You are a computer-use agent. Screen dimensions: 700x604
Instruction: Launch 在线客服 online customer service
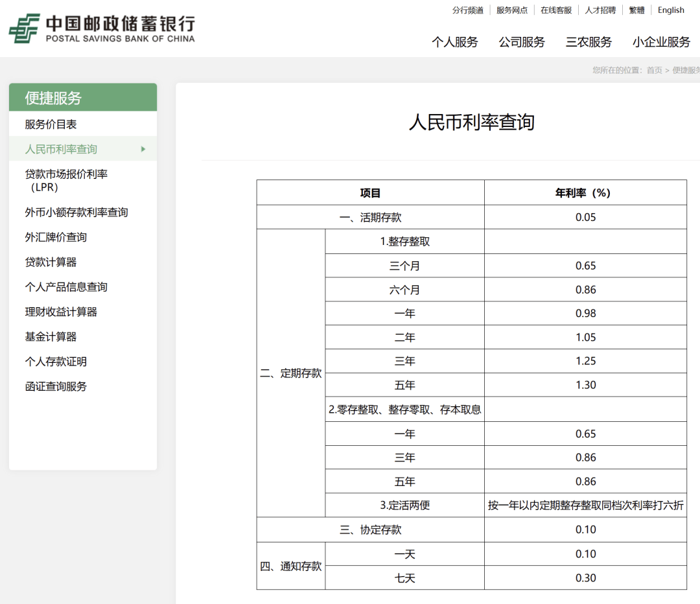(556, 10)
